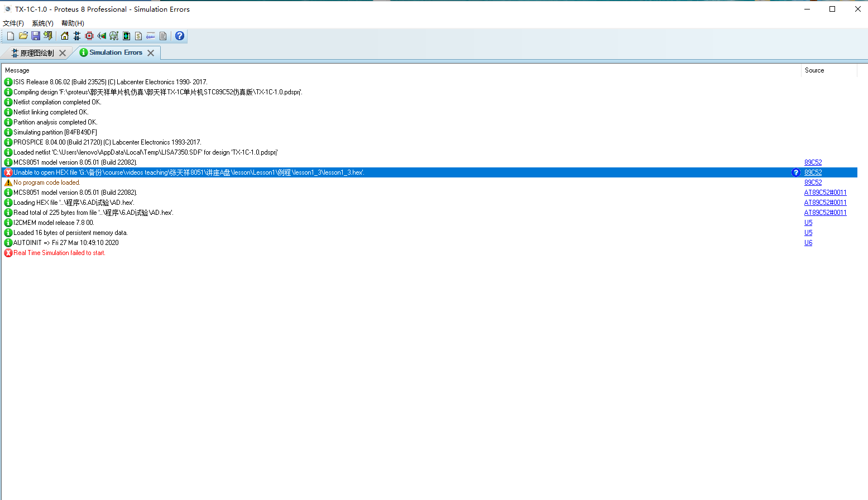This screenshot has height=500, width=868.
Task: Select the Simulation Errors tab
Action: [x=116, y=52]
